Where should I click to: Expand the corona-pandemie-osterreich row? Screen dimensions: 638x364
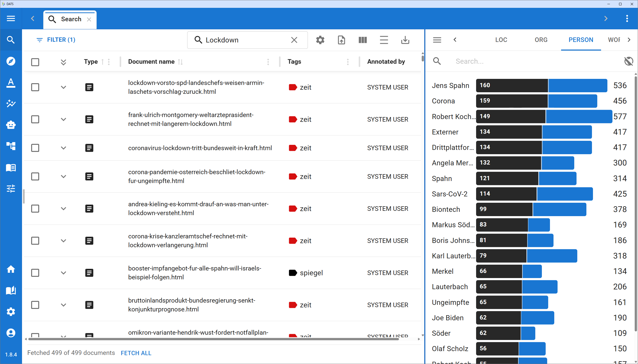click(63, 176)
